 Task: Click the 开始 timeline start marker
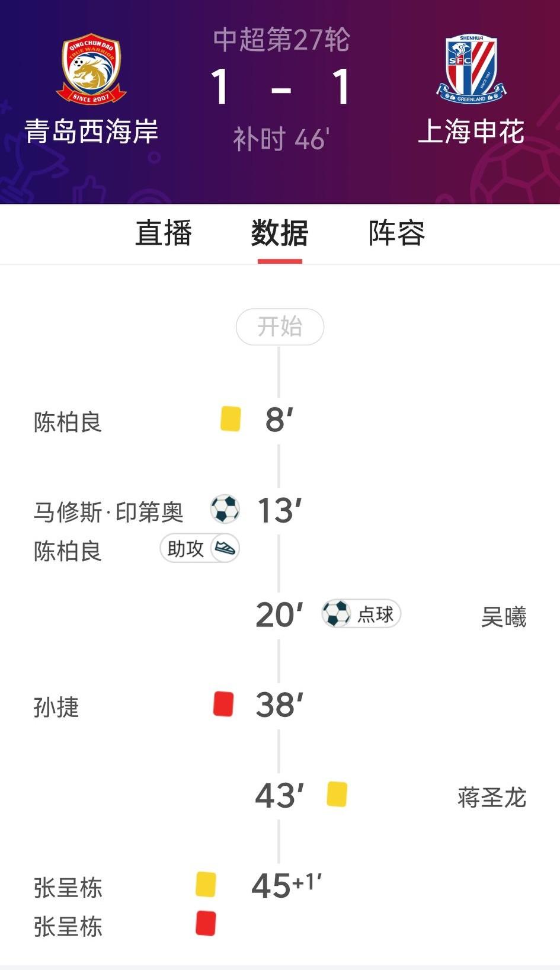click(x=280, y=326)
